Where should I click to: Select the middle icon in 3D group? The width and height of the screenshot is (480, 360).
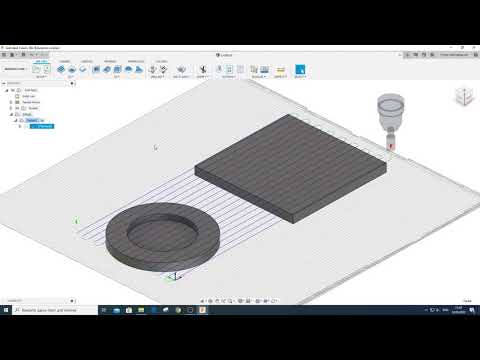117,69
